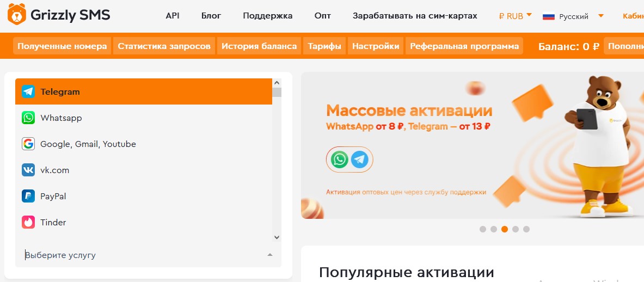Open Зарабатывать на сим-картах link

coord(415,16)
